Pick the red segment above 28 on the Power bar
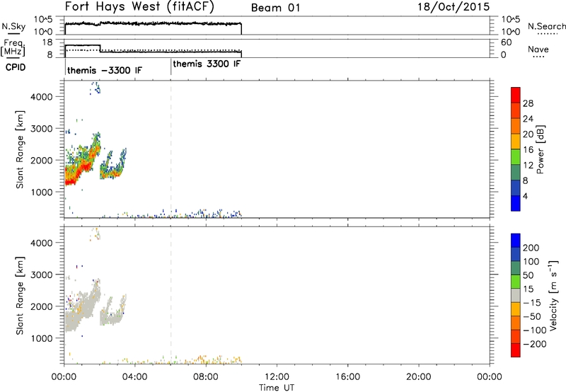566x392 pixels. tap(516, 96)
